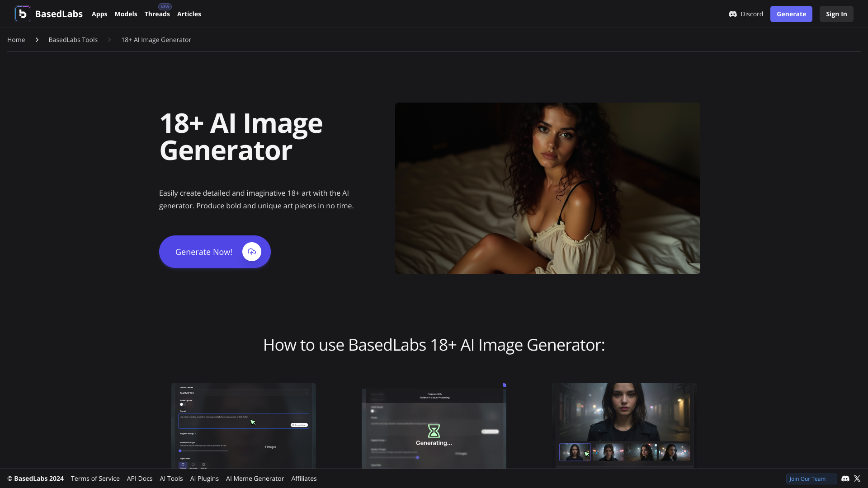Screen dimensions: 868x488
Task: Click the Terms of Service link
Action: point(95,479)
